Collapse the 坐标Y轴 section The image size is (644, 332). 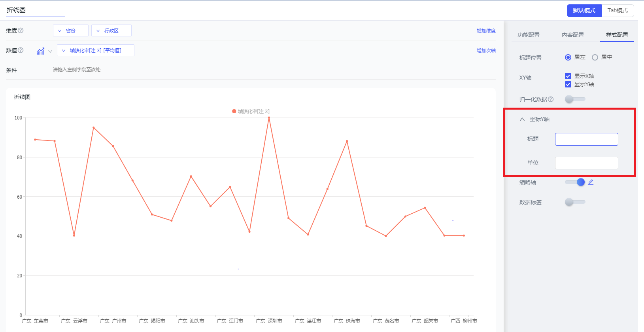[x=522, y=119]
